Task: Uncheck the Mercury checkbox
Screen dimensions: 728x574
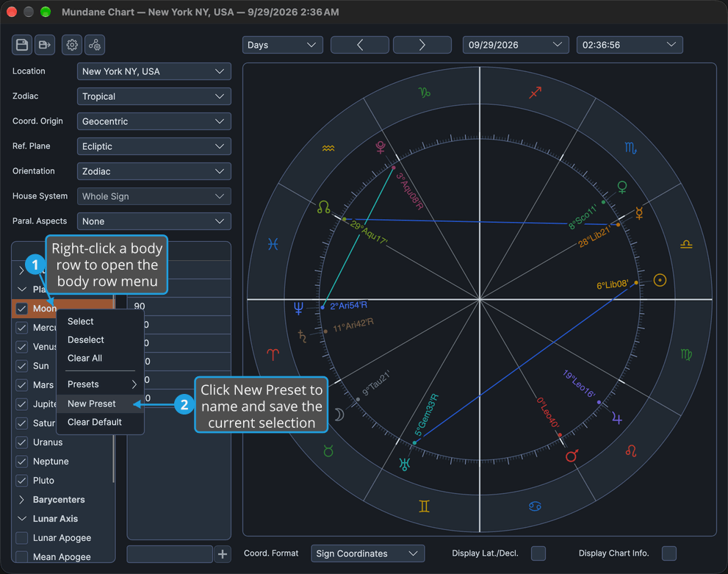Action: [22, 328]
